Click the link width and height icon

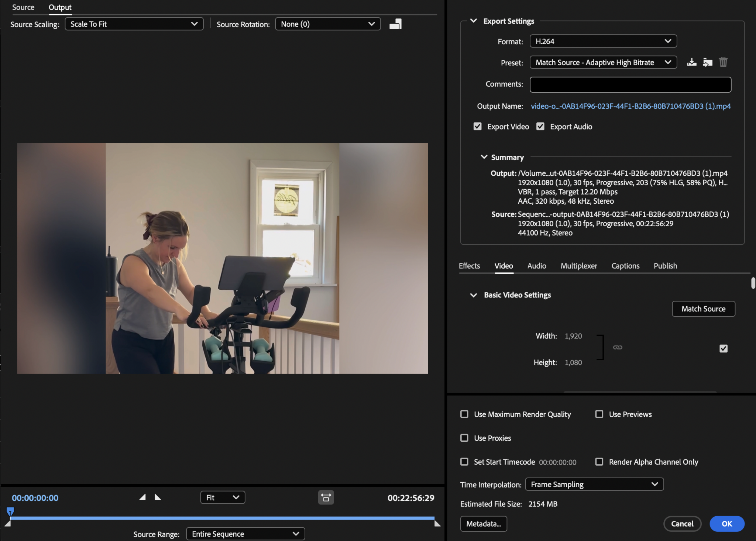[618, 347]
